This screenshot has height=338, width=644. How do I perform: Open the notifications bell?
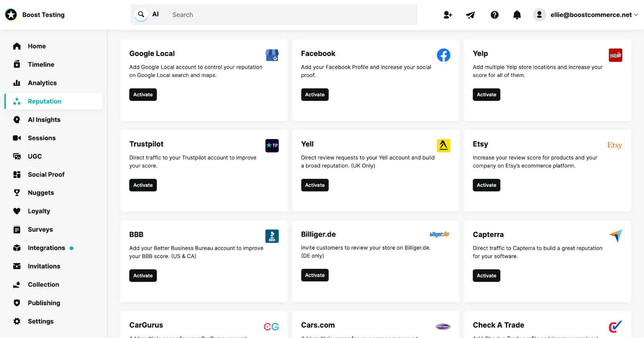tap(517, 15)
